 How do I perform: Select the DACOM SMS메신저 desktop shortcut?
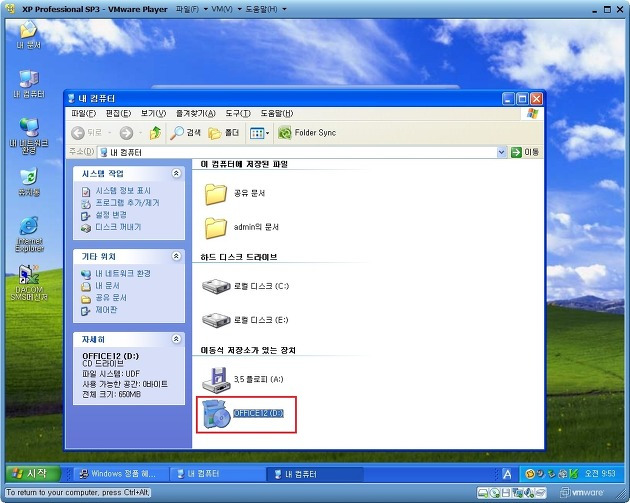tap(29, 283)
